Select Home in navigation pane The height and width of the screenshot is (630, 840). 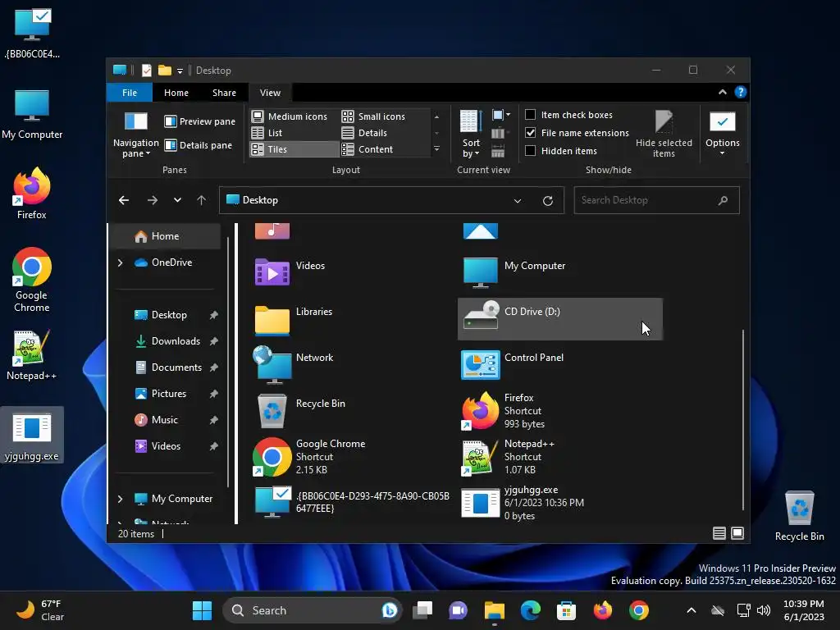(x=165, y=236)
